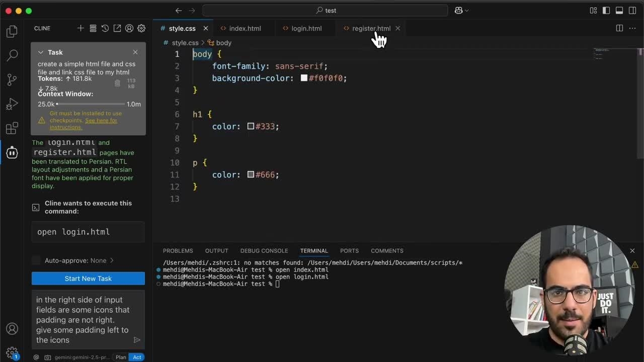Open the Source Control view
The image size is (644, 362).
click(x=12, y=79)
